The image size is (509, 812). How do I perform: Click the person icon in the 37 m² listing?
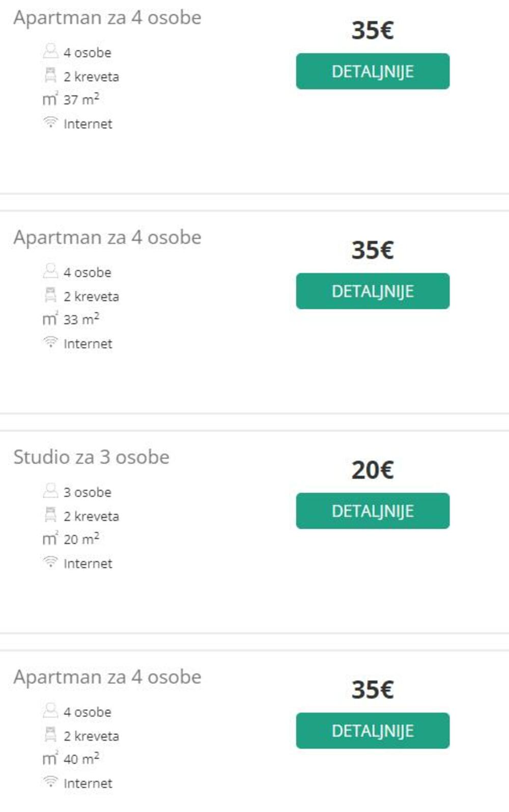pos(50,51)
